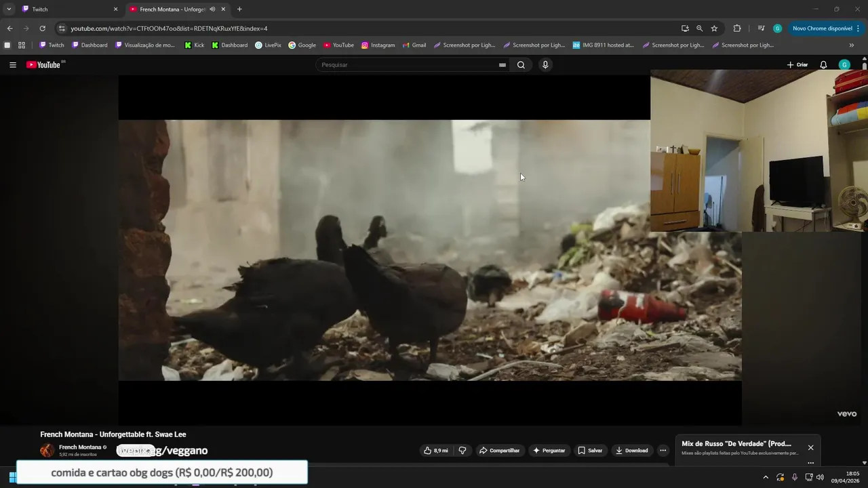
Task: Open Chrome profile avatar in toolbar
Action: click(x=777, y=28)
